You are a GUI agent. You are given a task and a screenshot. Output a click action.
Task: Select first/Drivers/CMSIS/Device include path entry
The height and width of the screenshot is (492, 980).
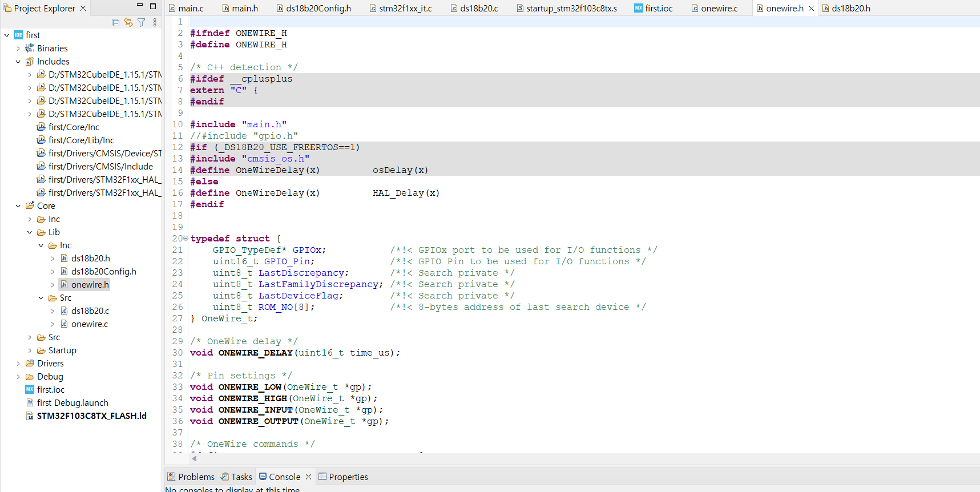pos(105,154)
